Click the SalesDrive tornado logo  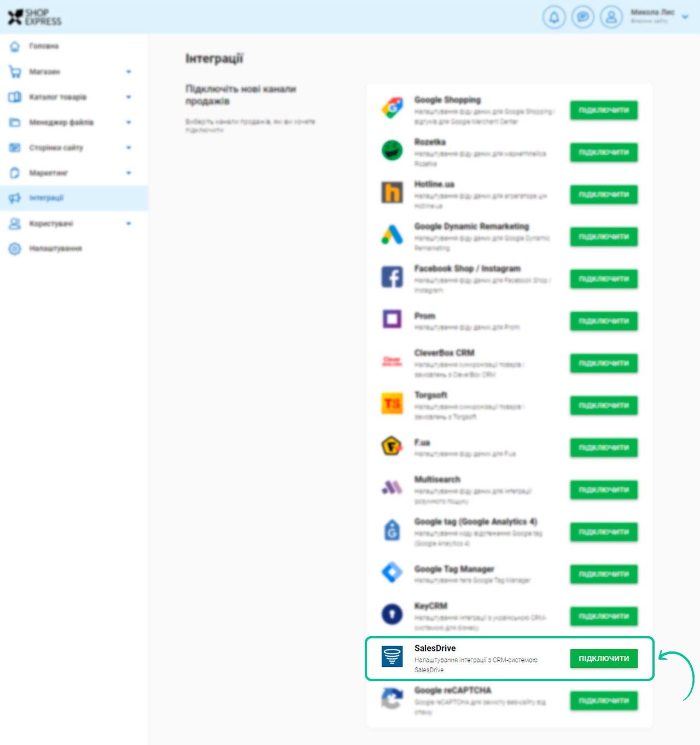(x=392, y=656)
